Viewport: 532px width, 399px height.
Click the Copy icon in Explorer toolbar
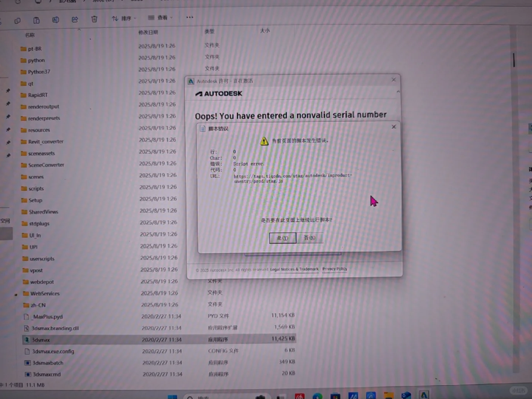(x=17, y=21)
